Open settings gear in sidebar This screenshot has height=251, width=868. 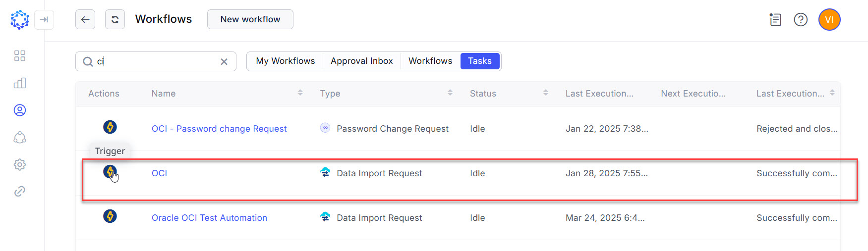click(x=20, y=164)
